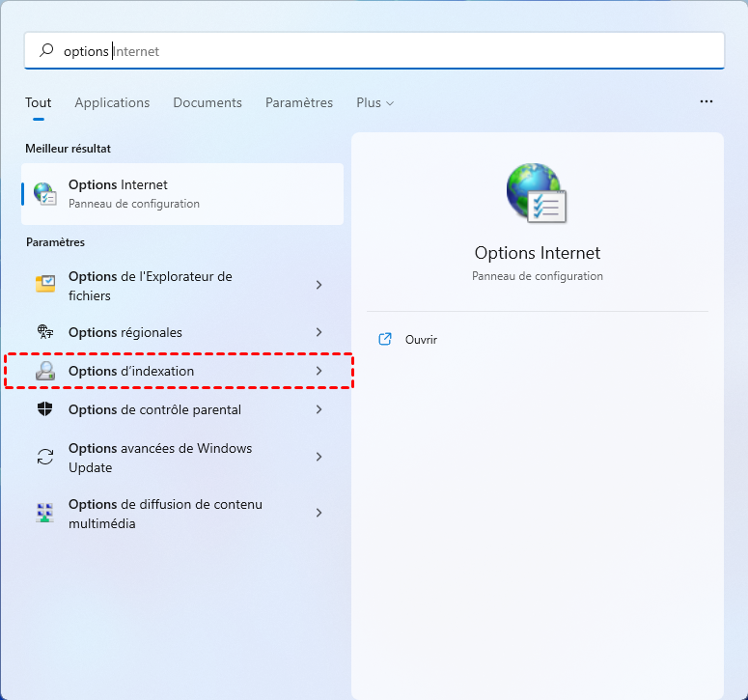This screenshot has height=700, width=748.
Task: Expand chevron next to Options d'indexation
Action: (319, 371)
